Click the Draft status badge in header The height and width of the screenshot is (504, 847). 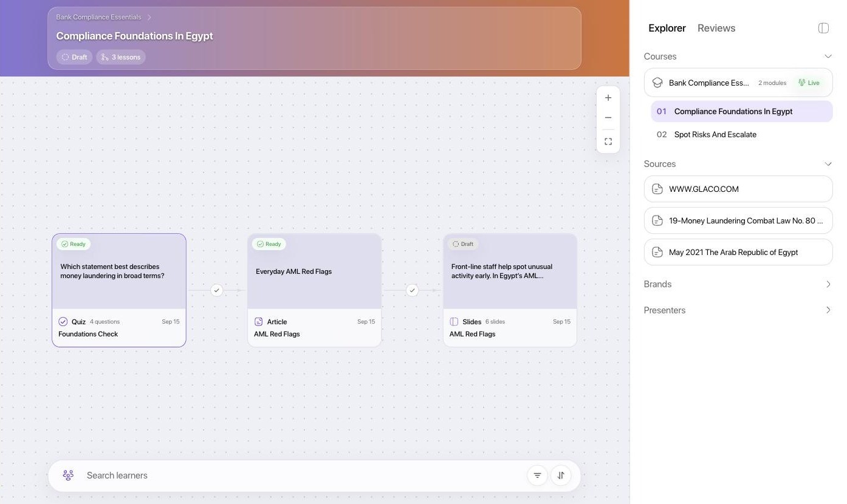[74, 57]
